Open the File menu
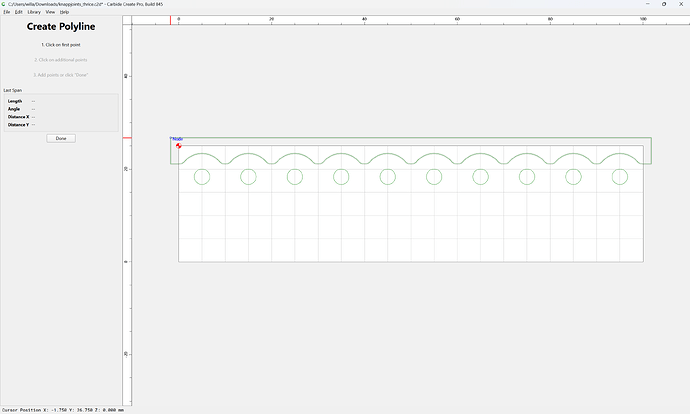Screen dimensions: 690x414 tap(7, 12)
